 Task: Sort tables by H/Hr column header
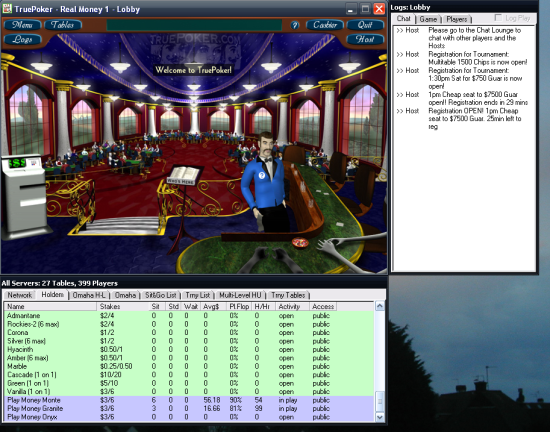tap(262, 306)
